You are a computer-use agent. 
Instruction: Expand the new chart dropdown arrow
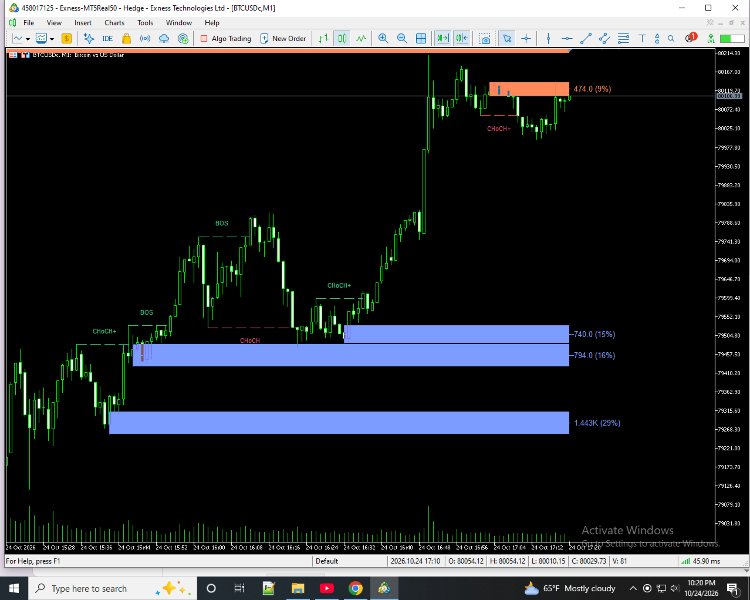click(28, 39)
